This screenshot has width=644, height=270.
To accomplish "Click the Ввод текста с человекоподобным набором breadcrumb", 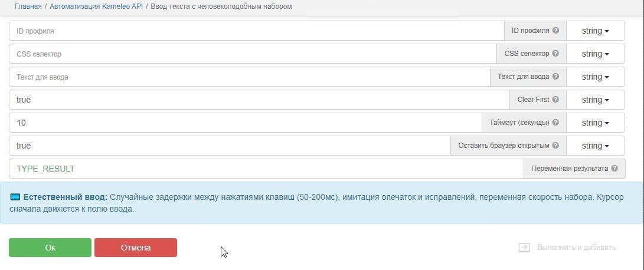I will 221,6.
